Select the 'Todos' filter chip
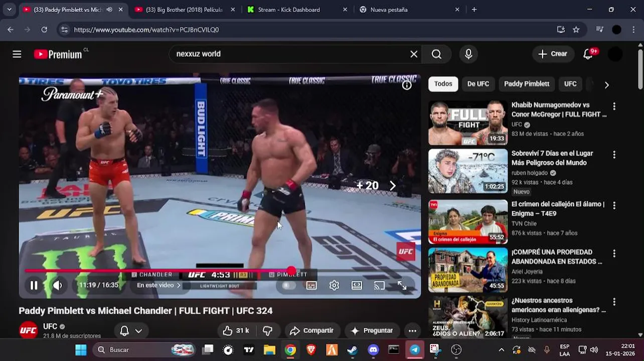 pos(443,84)
